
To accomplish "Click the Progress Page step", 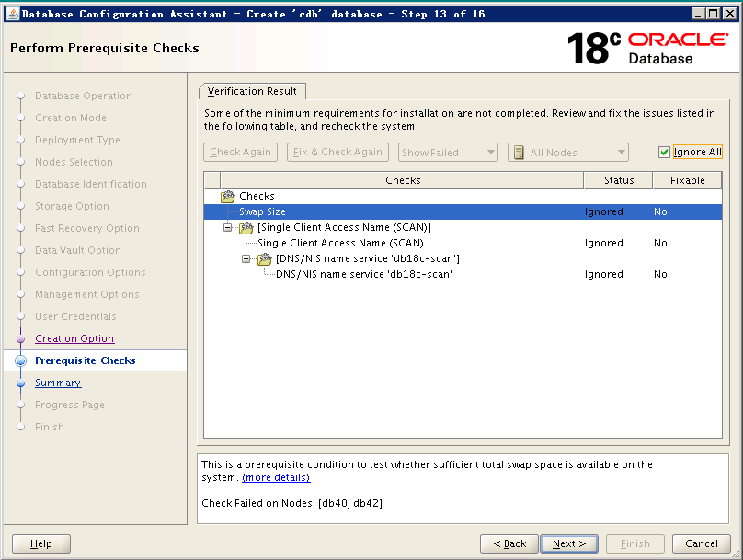I will tap(70, 406).
